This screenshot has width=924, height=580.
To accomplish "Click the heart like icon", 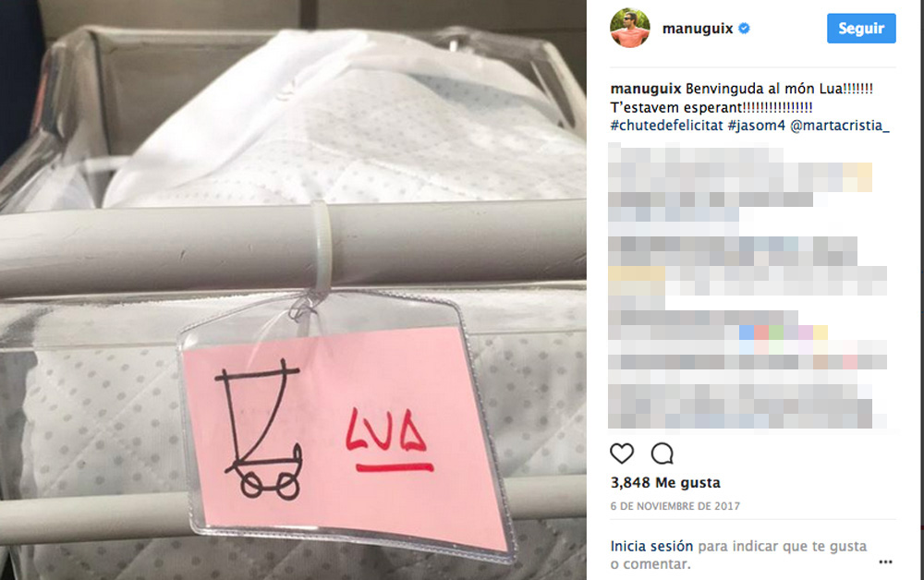I will coord(622,453).
